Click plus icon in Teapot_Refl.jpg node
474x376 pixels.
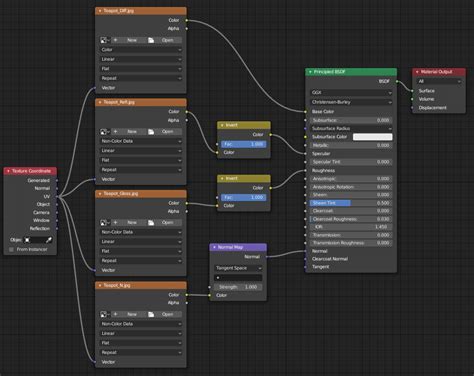115,132
